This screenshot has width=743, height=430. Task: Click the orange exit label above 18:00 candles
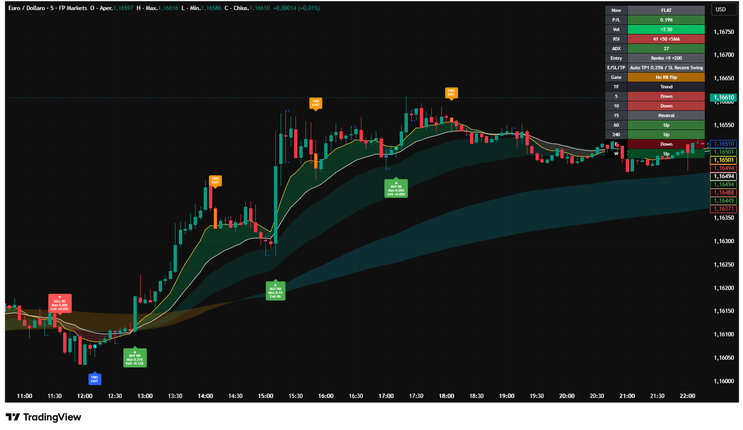[x=451, y=92]
